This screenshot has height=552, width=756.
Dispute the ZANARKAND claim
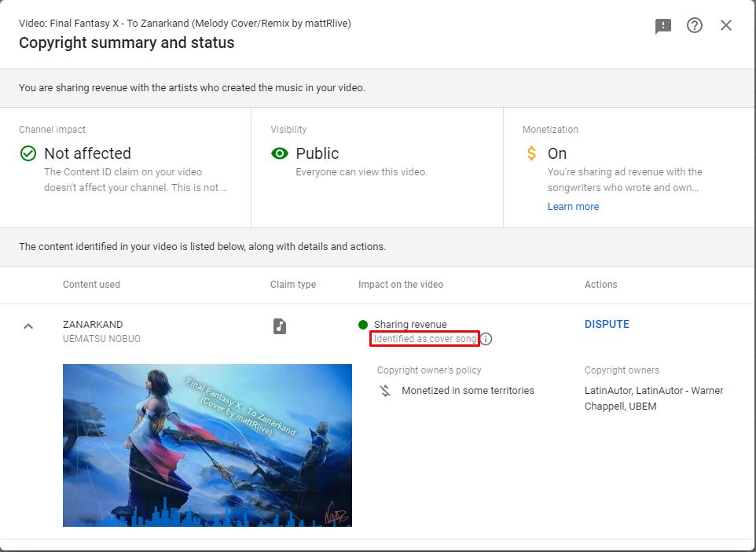click(x=607, y=324)
